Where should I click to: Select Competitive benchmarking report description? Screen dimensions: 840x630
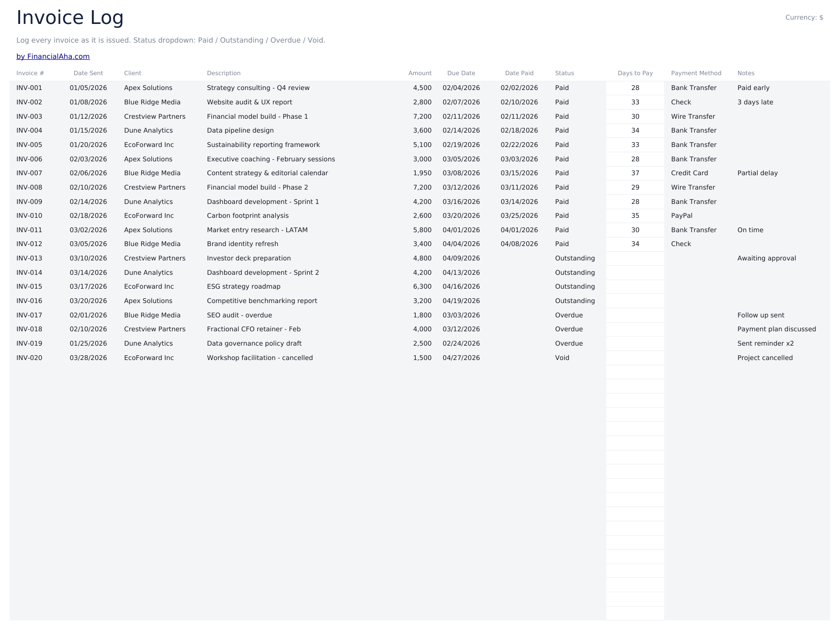point(262,301)
